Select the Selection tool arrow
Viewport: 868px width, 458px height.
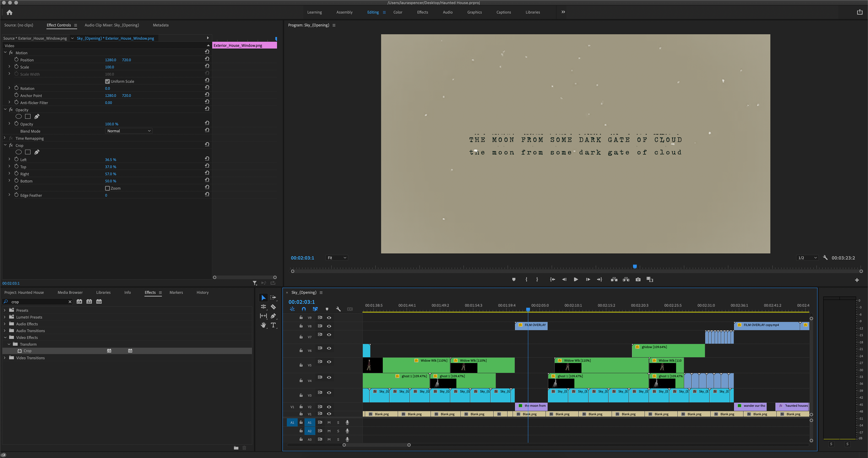263,297
